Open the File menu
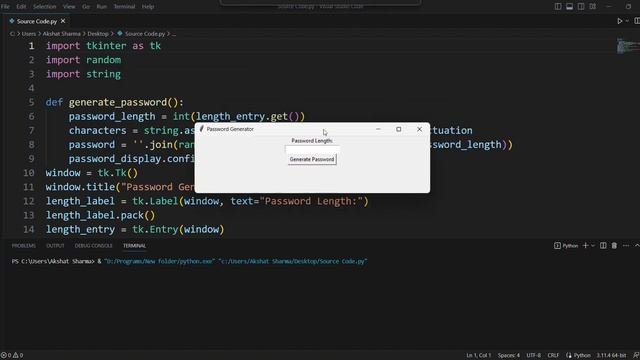Screen dimensions: 640x360 5,7
